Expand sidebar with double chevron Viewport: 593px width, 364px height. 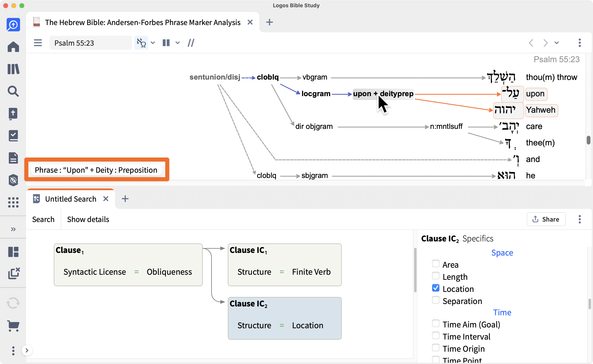coord(13,229)
